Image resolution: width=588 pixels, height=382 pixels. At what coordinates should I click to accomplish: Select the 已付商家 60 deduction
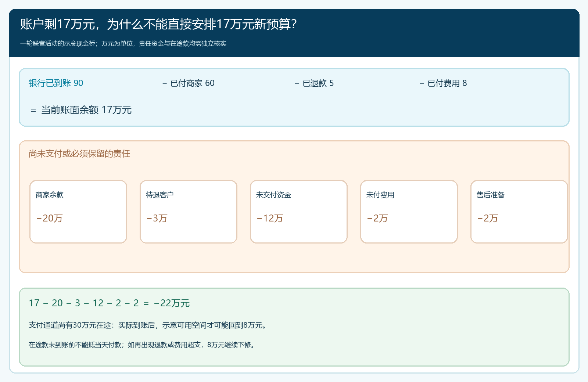(x=188, y=83)
